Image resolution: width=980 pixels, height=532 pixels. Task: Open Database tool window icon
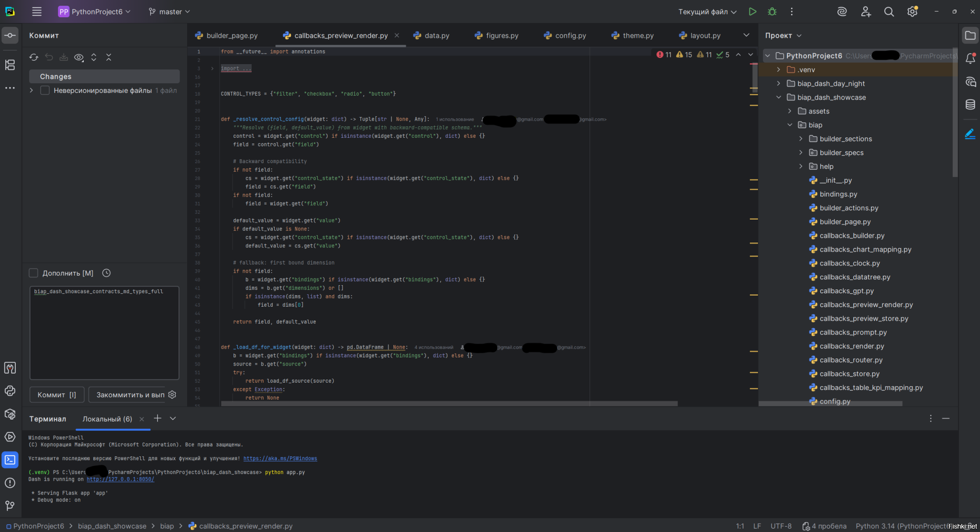(x=970, y=104)
